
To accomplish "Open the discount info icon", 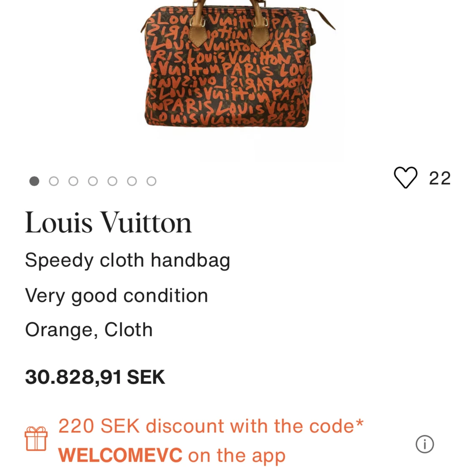I will tap(425, 444).
